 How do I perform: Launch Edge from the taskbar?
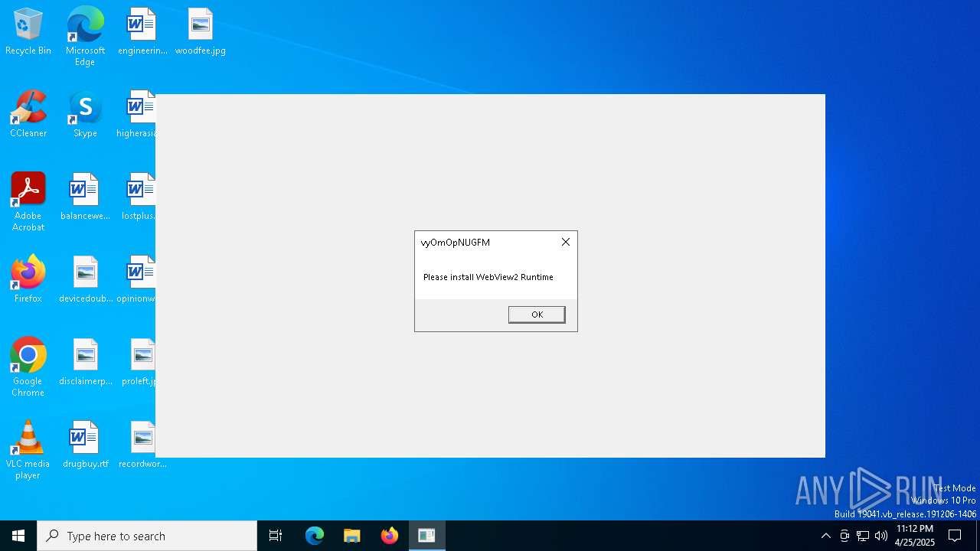point(315,536)
